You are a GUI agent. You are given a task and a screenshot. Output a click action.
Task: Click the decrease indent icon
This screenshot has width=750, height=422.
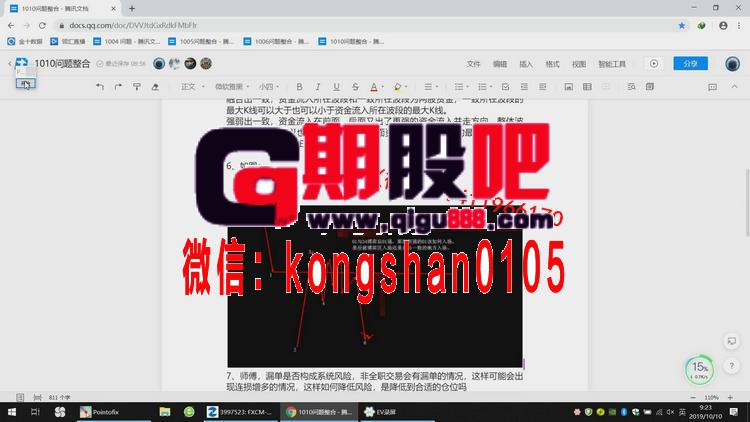(x=524, y=87)
